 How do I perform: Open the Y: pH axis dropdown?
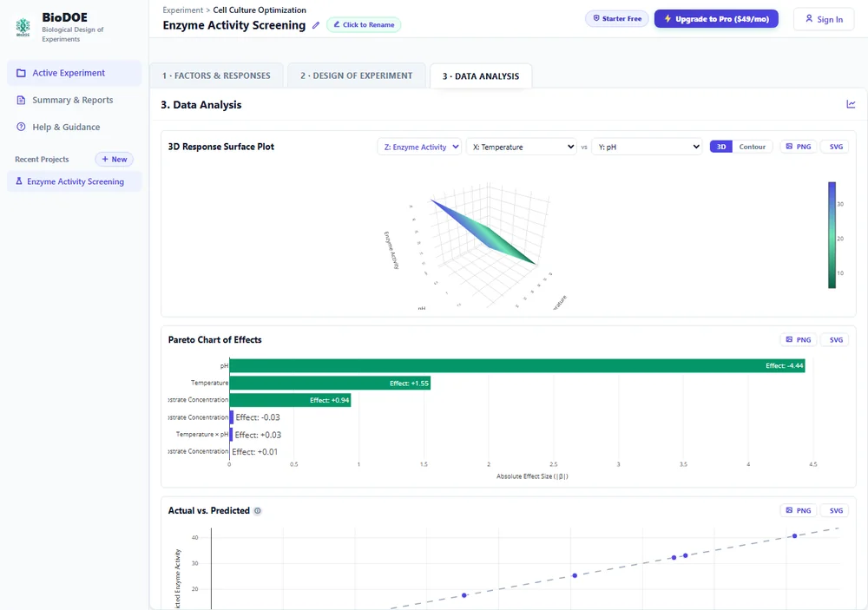pyautogui.click(x=648, y=147)
